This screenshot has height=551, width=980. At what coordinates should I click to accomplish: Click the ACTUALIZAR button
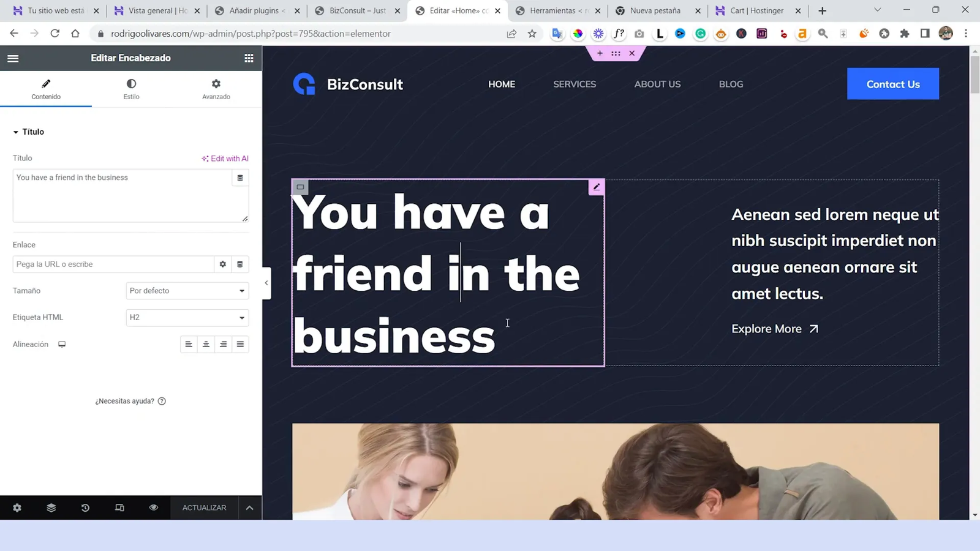coord(204,508)
